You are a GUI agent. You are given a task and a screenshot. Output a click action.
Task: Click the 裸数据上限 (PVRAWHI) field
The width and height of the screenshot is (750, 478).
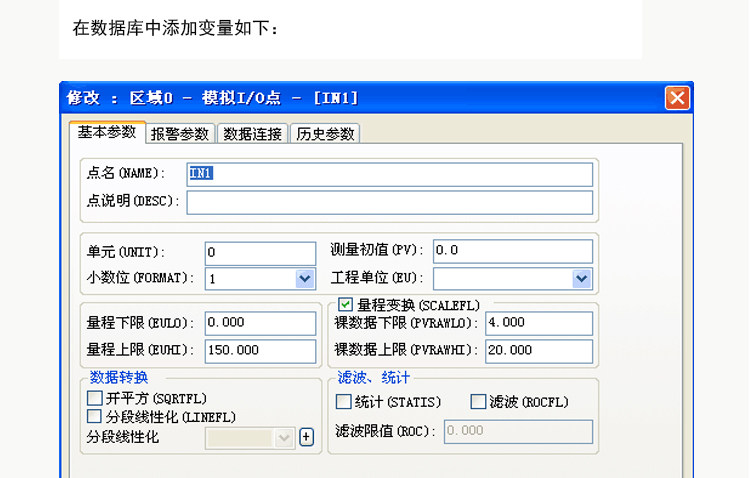tap(539, 351)
